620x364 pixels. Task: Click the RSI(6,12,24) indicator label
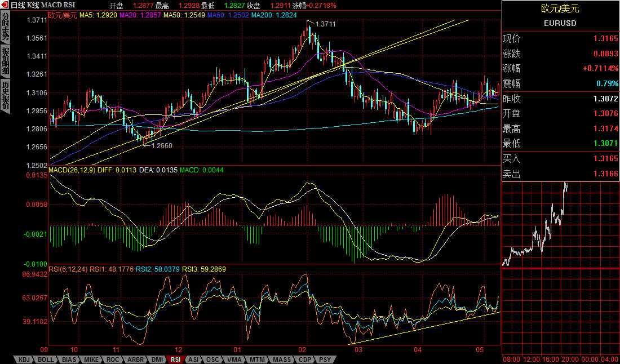tap(68, 269)
